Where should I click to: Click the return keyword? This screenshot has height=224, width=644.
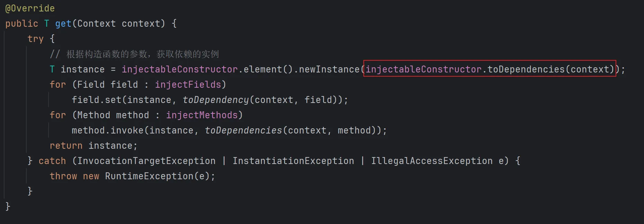coord(66,146)
